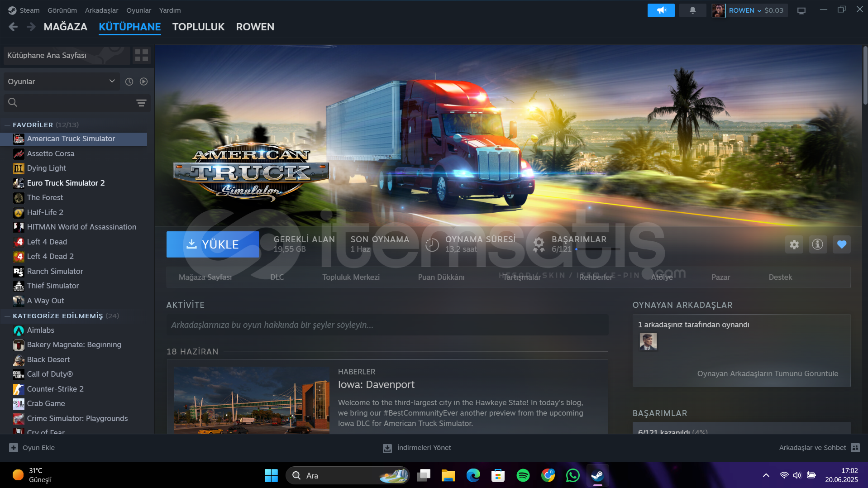Image resolution: width=868 pixels, height=488 pixels.
Task: Select Assetto Corsa in library
Action: [51, 153]
